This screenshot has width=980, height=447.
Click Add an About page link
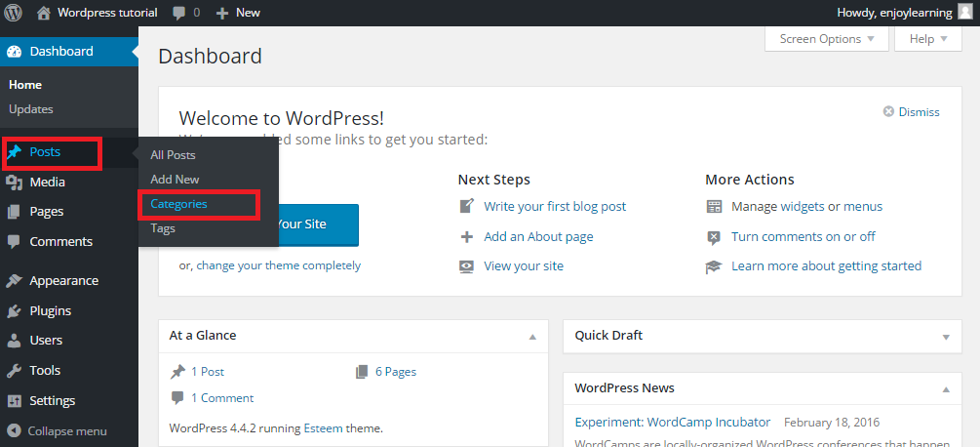tap(538, 237)
